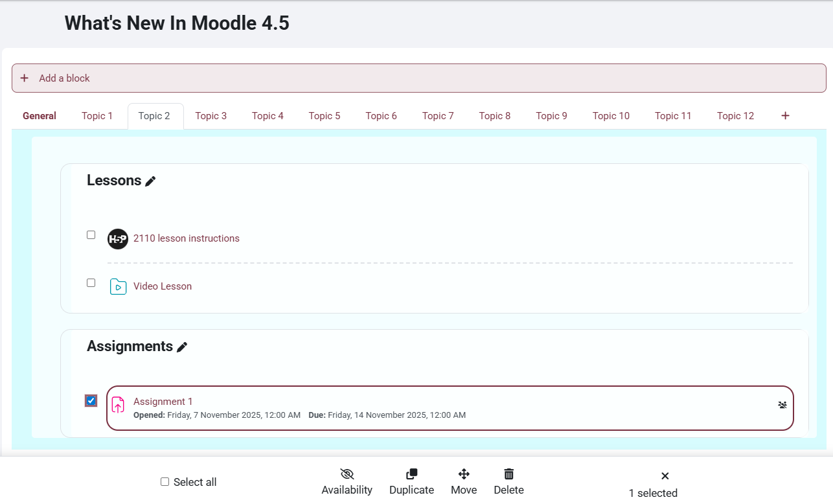Viewport: 833px width, 504px height.
Task: Click the plus icon in Add a block
Action: (25, 78)
